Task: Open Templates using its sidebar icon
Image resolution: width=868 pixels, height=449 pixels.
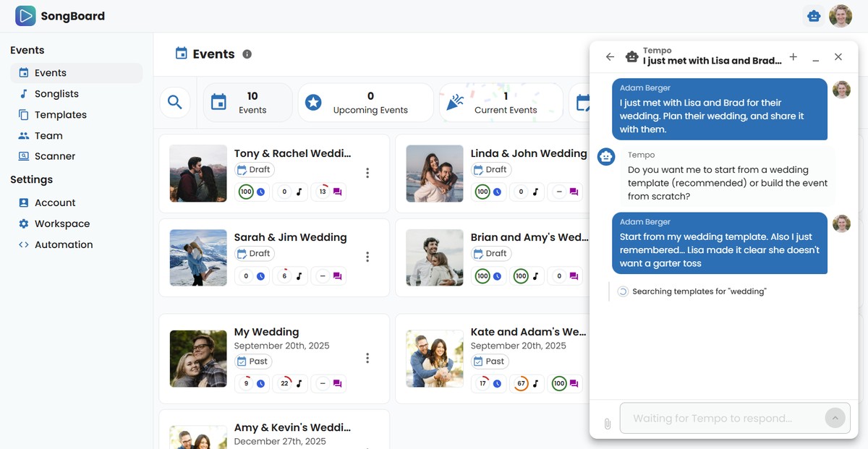Action: pyautogui.click(x=22, y=114)
